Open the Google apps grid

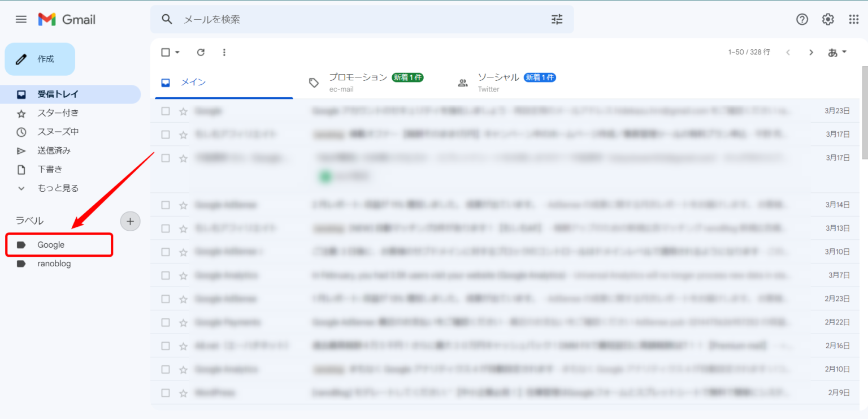click(854, 19)
